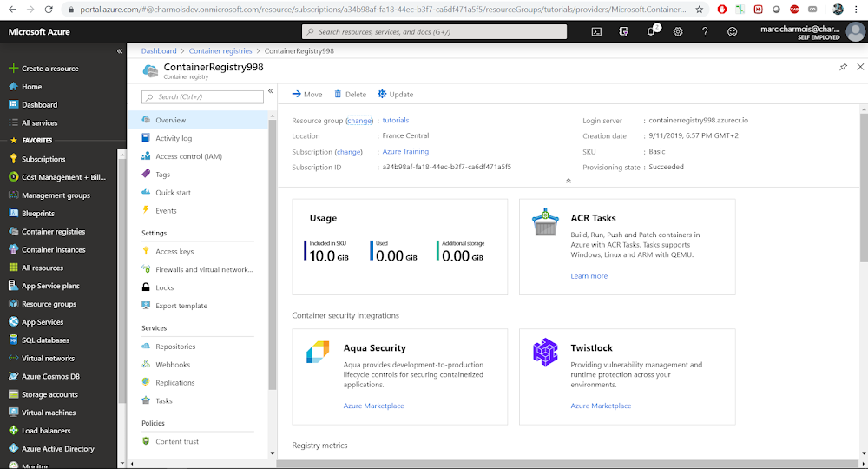The width and height of the screenshot is (868, 469).
Task: Open Firewalls and virtual networks settings
Action: pos(198,269)
